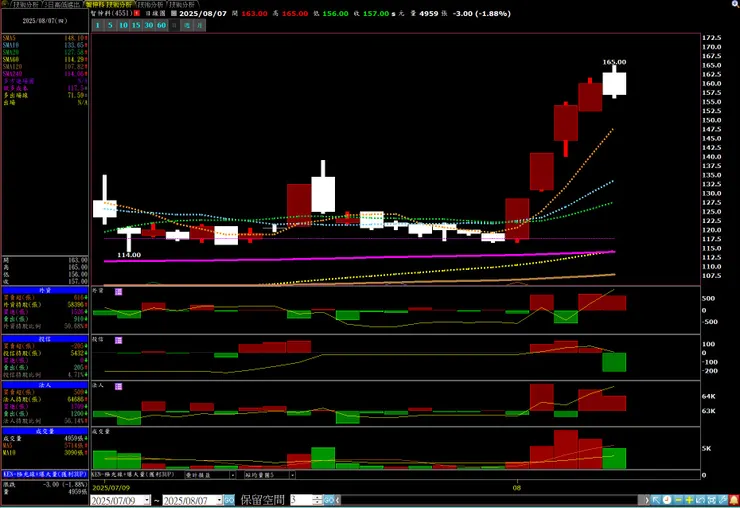Open the first 技術分析 tab

click(25, 4)
